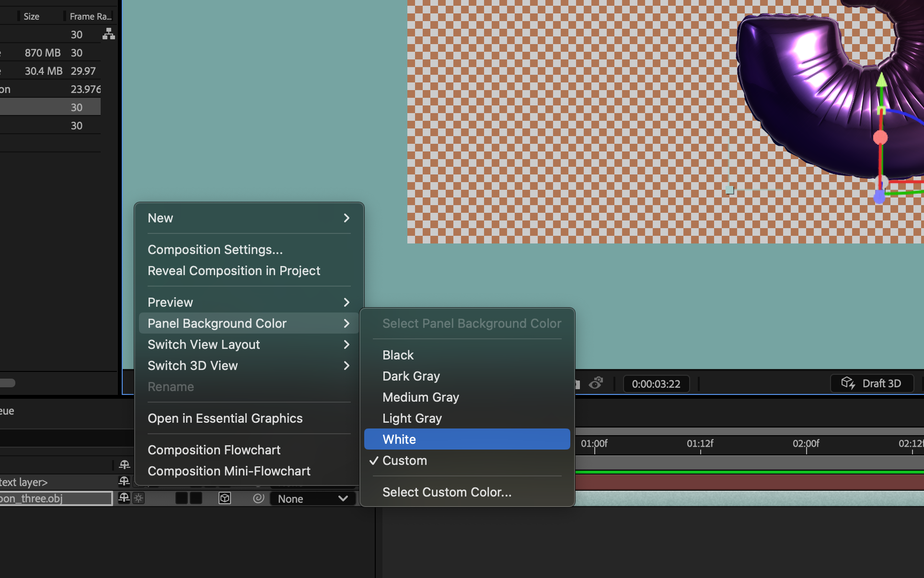Click the 3D layer switch icon
This screenshot has height=578, width=924.
[225, 497]
